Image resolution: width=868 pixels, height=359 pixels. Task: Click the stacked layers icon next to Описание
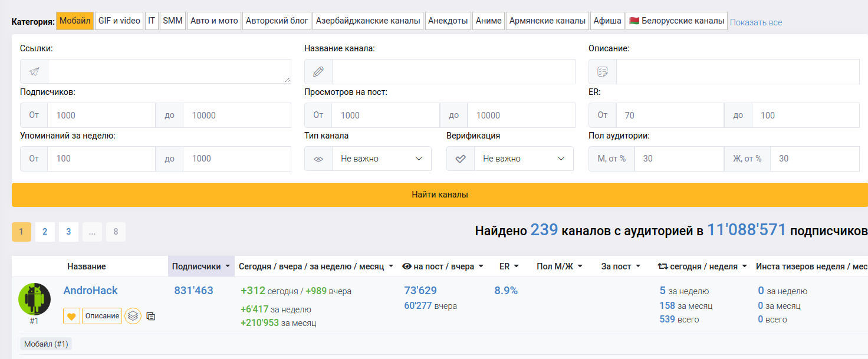133,316
